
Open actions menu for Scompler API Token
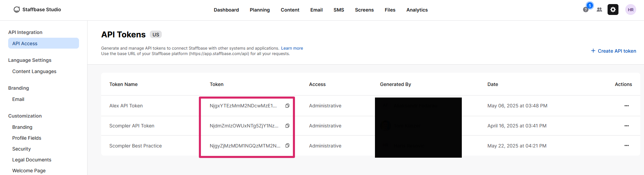[626, 126]
